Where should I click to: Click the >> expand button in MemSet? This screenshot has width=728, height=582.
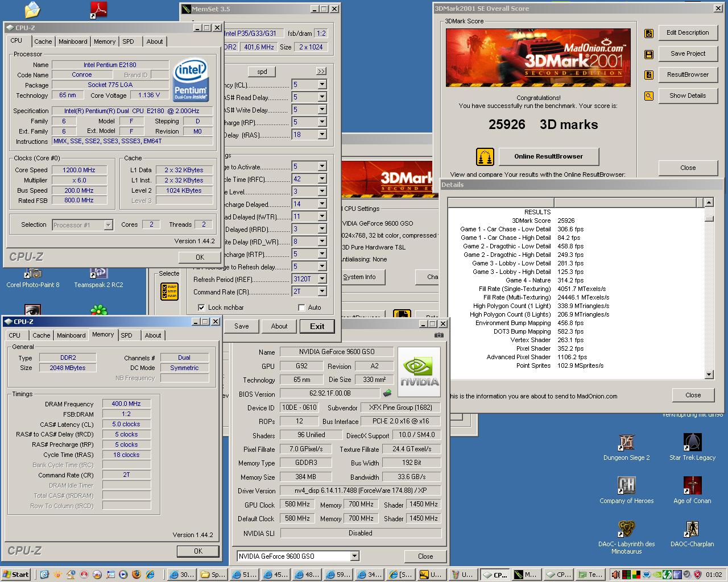pos(321,72)
